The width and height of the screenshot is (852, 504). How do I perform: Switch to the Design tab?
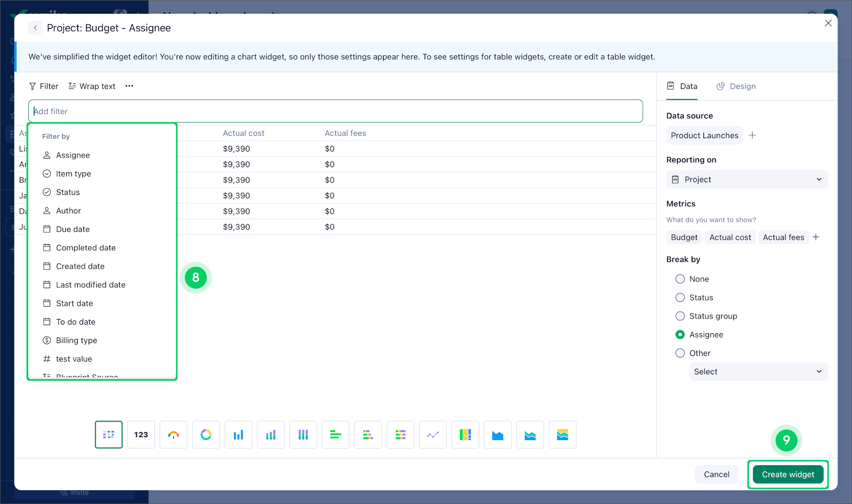tap(736, 86)
